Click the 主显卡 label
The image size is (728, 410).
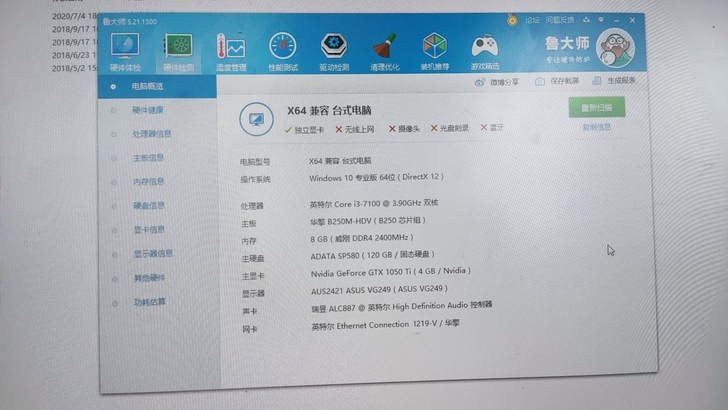[x=253, y=276]
